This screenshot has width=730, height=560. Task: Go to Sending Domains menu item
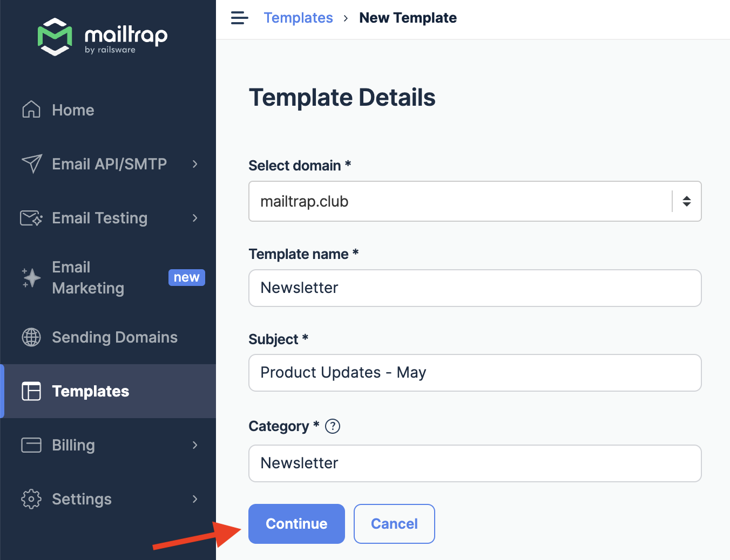point(114,337)
